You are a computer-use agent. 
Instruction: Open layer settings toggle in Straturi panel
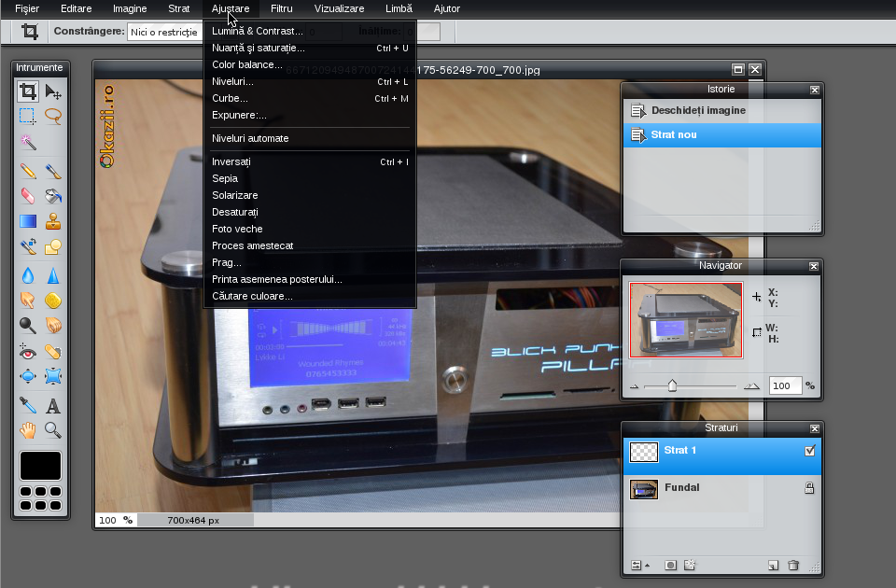click(639, 566)
